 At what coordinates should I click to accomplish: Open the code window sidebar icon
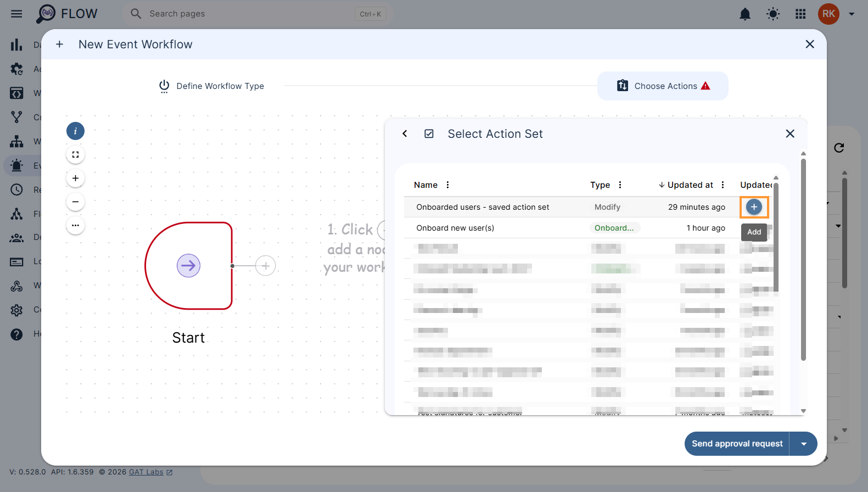click(x=16, y=93)
